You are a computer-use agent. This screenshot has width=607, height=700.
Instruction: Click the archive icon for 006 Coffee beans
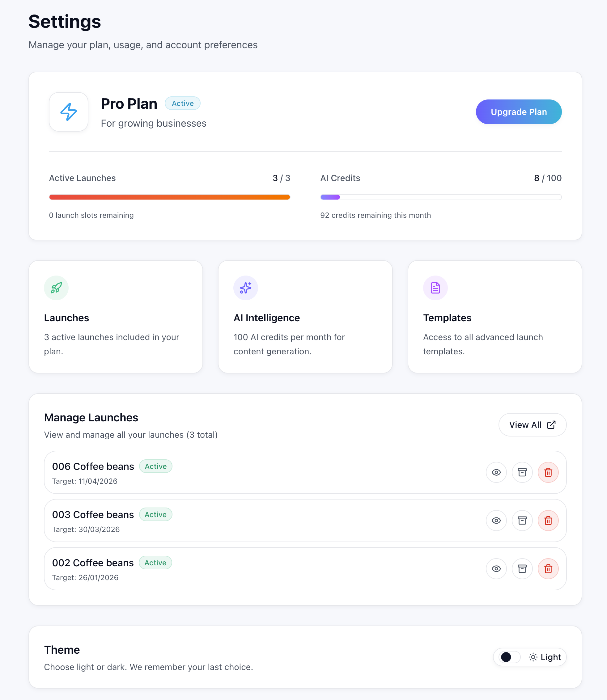pyautogui.click(x=522, y=472)
